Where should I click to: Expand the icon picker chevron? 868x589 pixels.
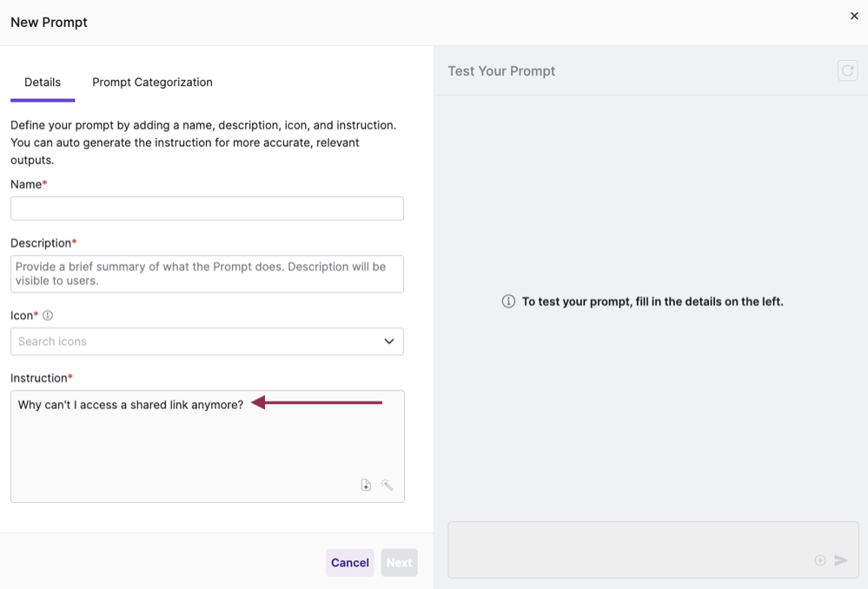coord(389,341)
